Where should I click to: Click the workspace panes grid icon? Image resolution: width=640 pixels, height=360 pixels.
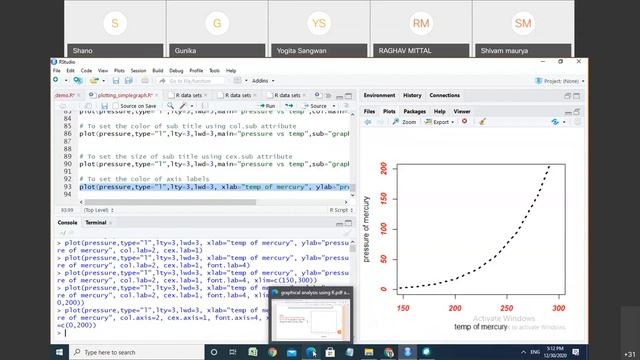pyautogui.click(x=238, y=81)
